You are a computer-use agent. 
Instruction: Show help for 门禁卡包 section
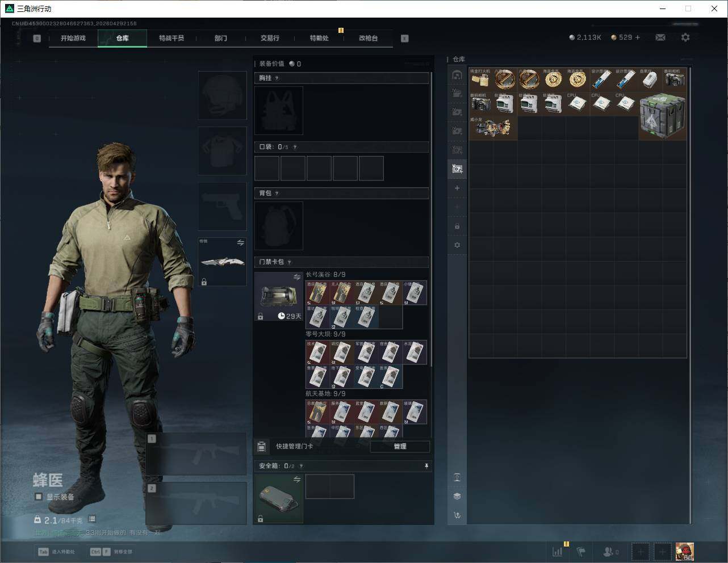(289, 262)
